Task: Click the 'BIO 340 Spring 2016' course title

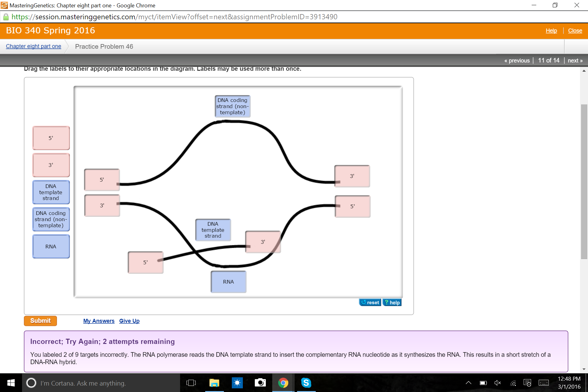Action: click(x=51, y=31)
